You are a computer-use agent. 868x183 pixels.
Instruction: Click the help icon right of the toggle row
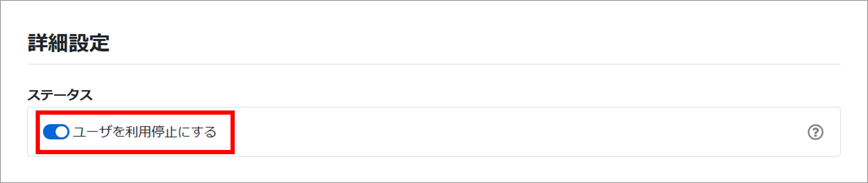[x=815, y=132]
